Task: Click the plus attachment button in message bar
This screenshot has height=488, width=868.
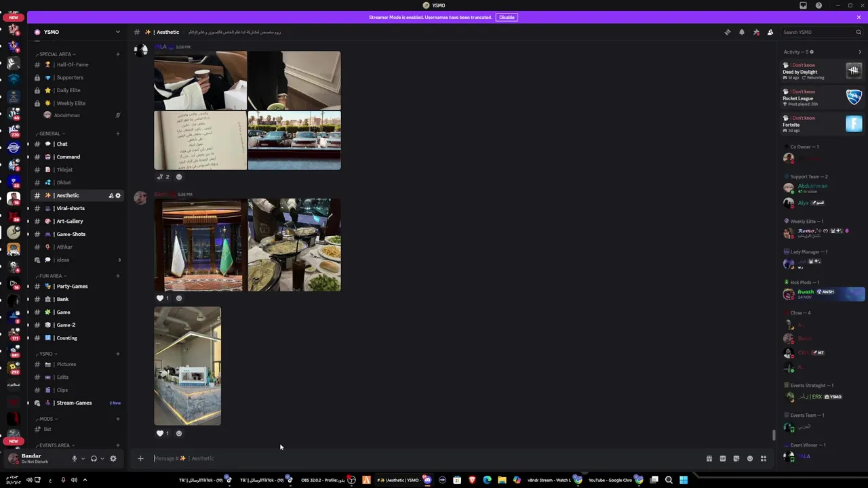Action: 140,459
